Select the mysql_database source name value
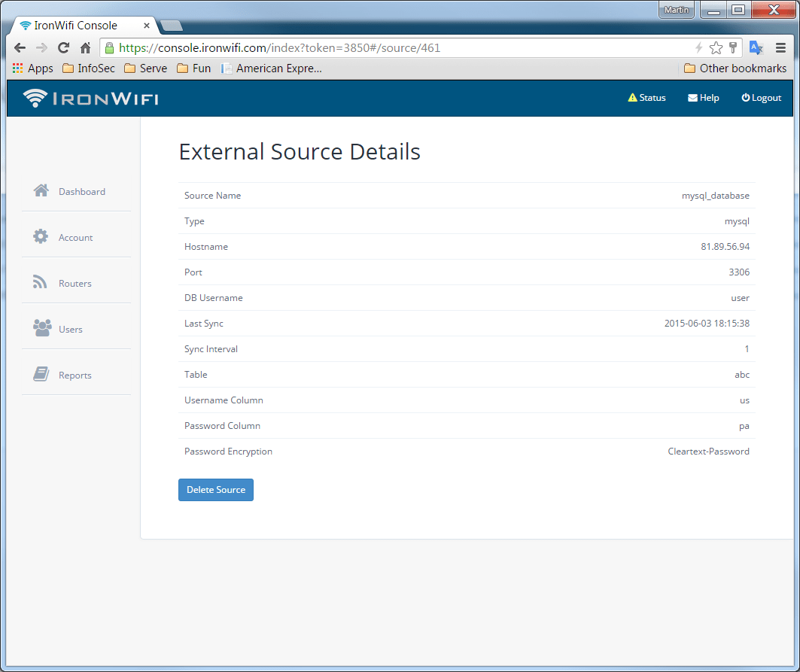The image size is (800, 672). click(x=715, y=196)
